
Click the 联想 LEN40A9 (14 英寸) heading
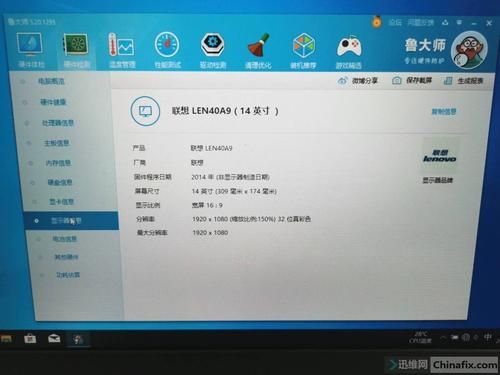click(x=225, y=111)
